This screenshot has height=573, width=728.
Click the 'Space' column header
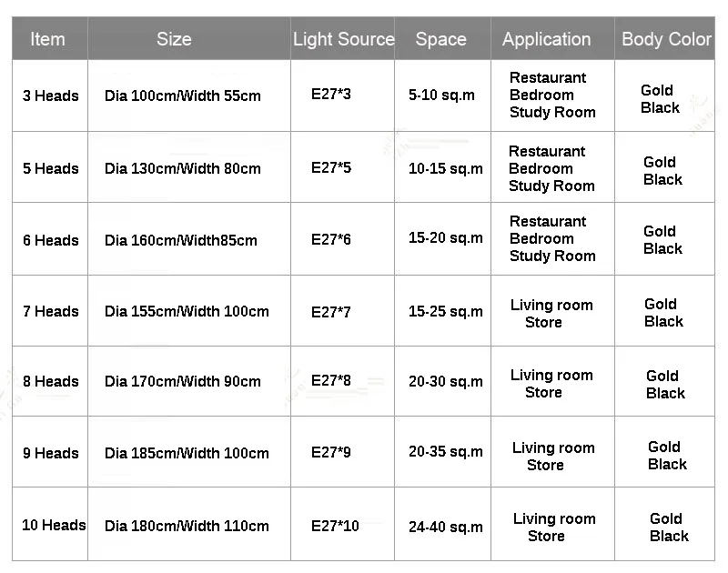[442, 38]
